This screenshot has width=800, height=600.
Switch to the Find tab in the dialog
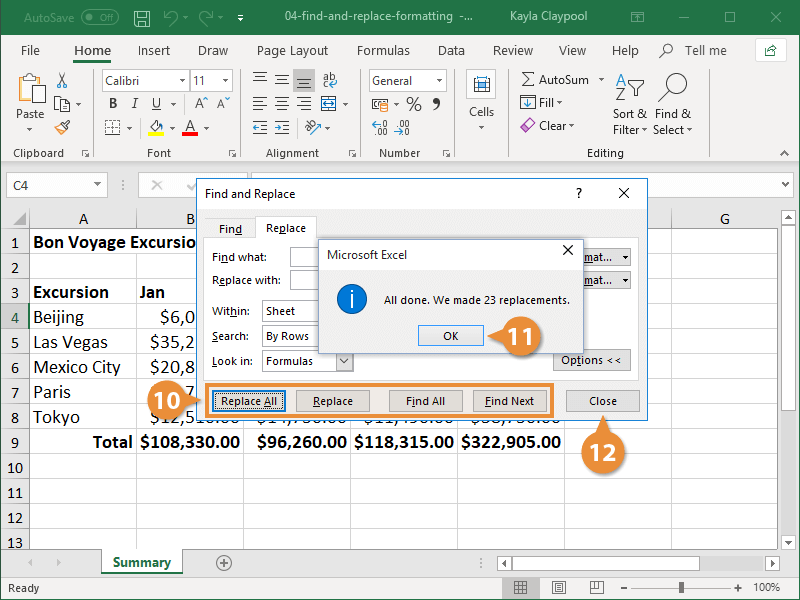point(230,228)
